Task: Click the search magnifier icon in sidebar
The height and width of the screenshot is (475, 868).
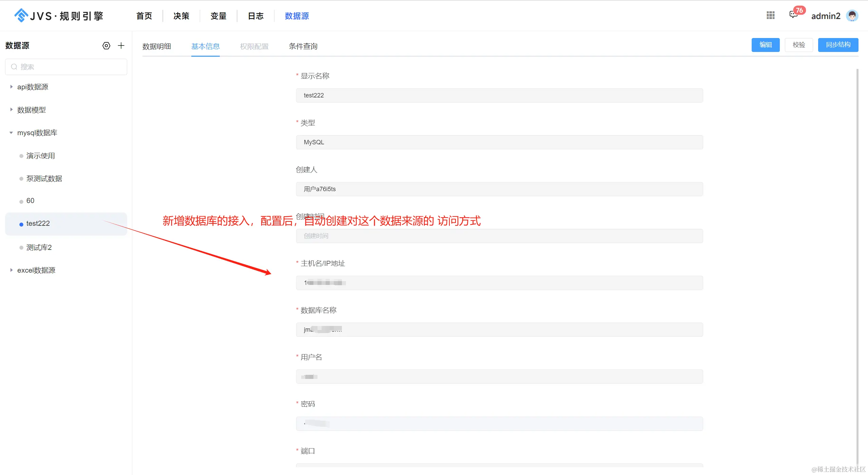Action: (14, 67)
